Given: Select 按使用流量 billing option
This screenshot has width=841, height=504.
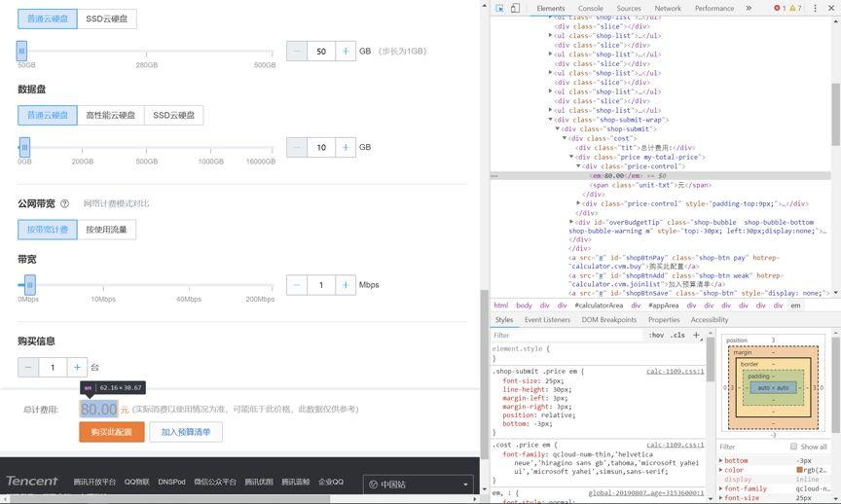Looking at the screenshot, I should 106,230.
